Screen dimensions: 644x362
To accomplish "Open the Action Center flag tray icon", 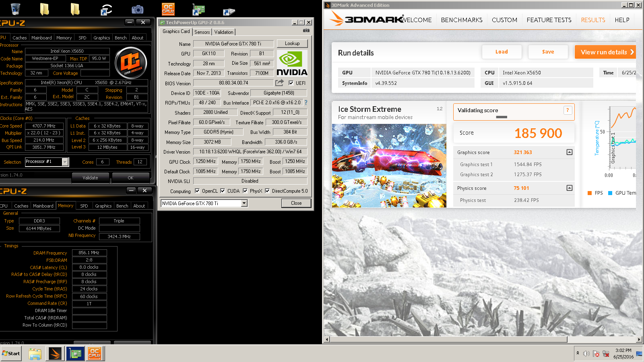I will pos(596,354).
